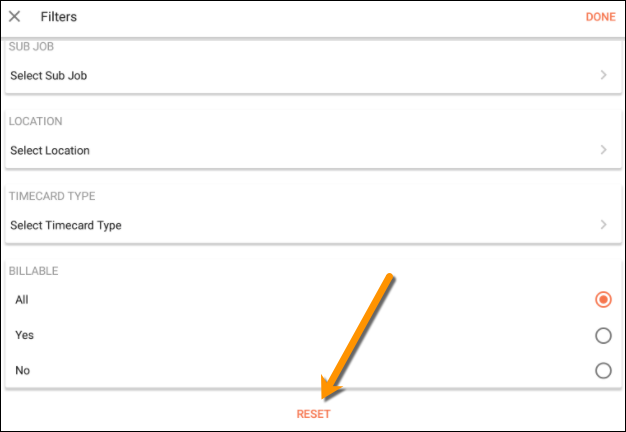Click the 'Yes' option label
This screenshot has width=626, height=432.
24,335
